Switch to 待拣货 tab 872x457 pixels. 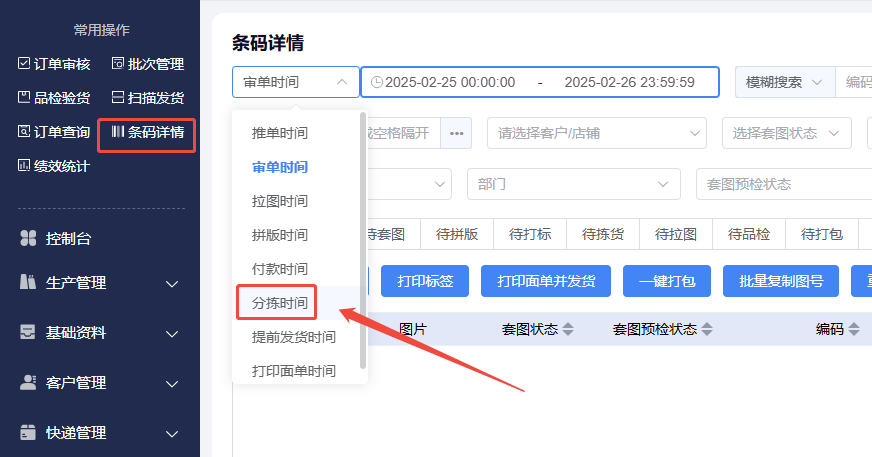(602, 234)
